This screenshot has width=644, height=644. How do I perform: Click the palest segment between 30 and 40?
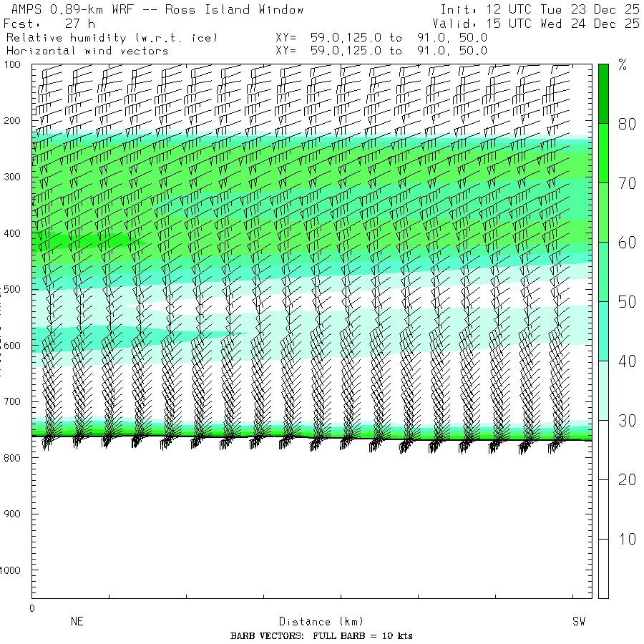tap(603, 390)
